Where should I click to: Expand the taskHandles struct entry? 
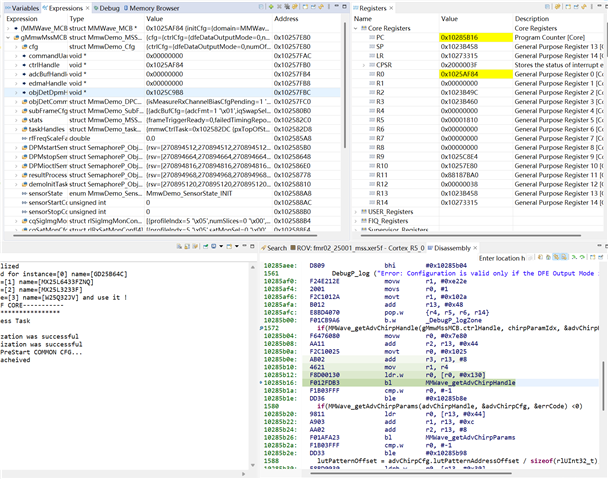click(17, 129)
